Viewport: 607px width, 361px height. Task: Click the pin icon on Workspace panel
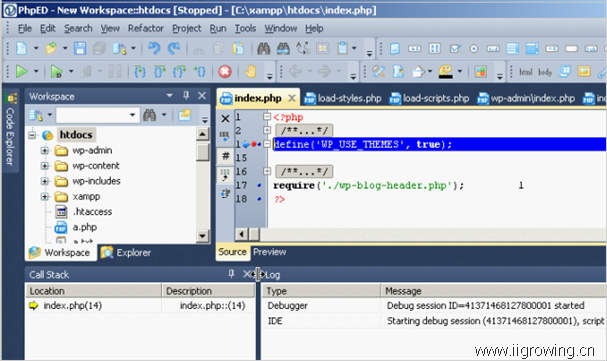tap(186, 95)
